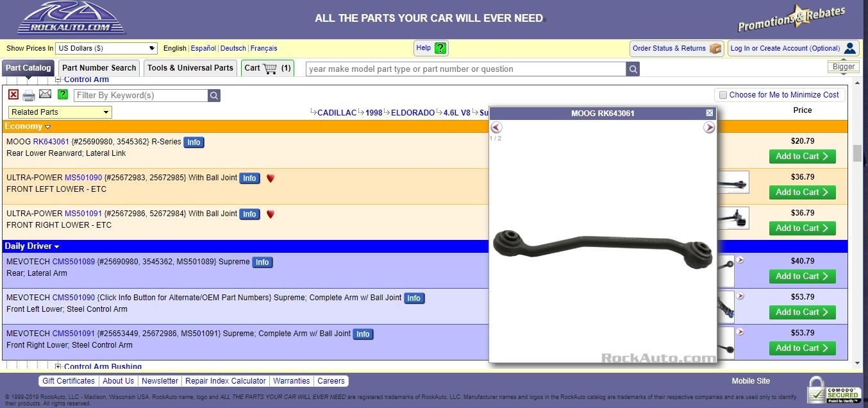868x408 pixels.
Task: Click the account person icon
Action: coord(850,48)
